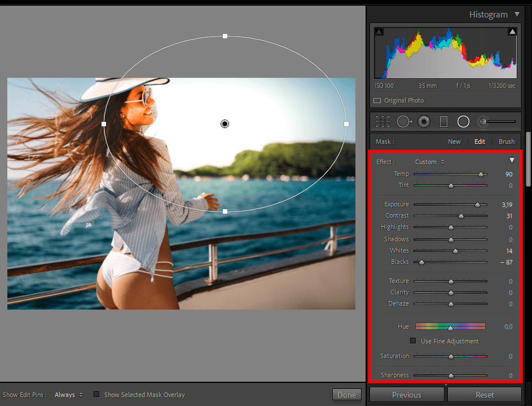Image resolution: width=532 pixels, height=406 pixels.
Task: Toggle highlight clipping indicator in histogram
Action: 512,32
